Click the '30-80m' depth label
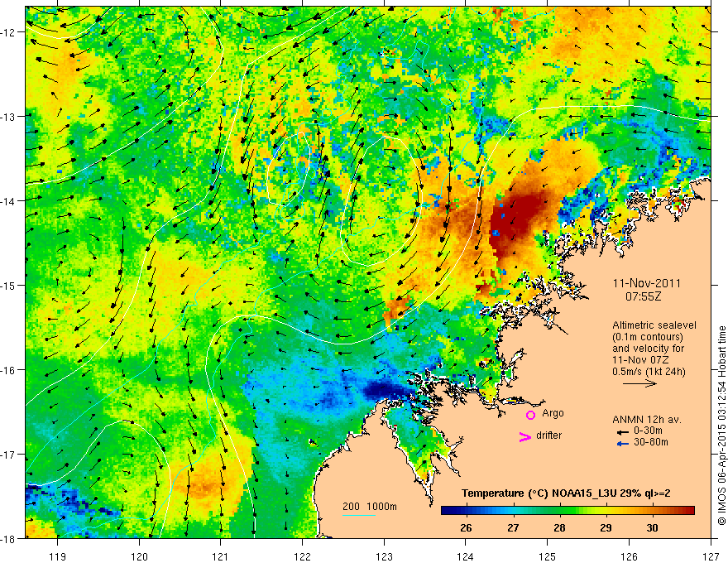728x563 pixels. pyautogui.click(x=651, y=442)
